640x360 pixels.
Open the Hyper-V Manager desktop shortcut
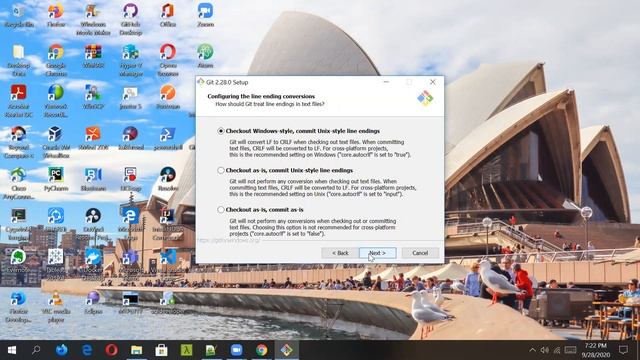131,60
